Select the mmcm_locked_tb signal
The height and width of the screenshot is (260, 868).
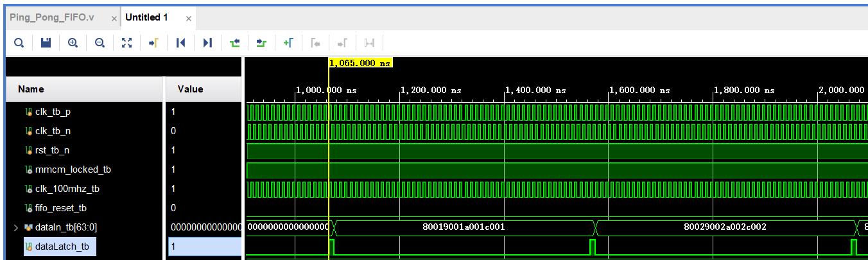(67, 169)
